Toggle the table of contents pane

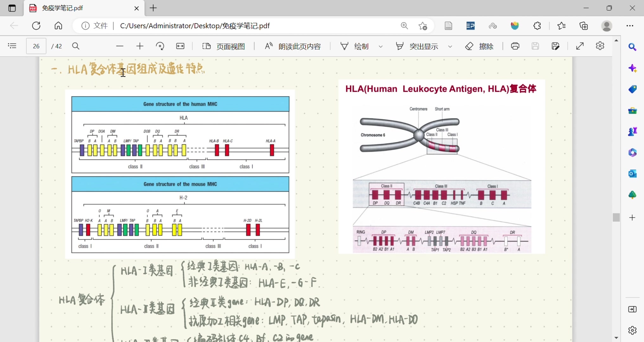[x=12, y=46]
